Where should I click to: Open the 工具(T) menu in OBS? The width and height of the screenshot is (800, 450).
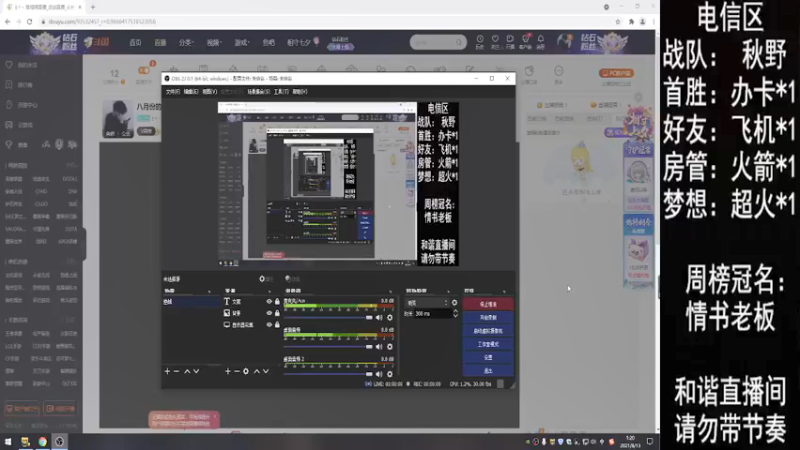(x=281, y=92)
